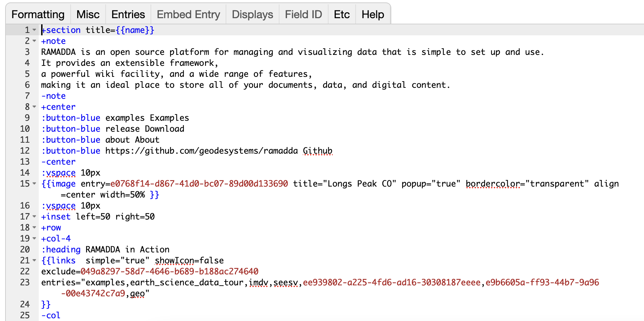This screenshot has height=321, width=644.
Task: Open the Entries menu
Action: [x=128, y=14]
